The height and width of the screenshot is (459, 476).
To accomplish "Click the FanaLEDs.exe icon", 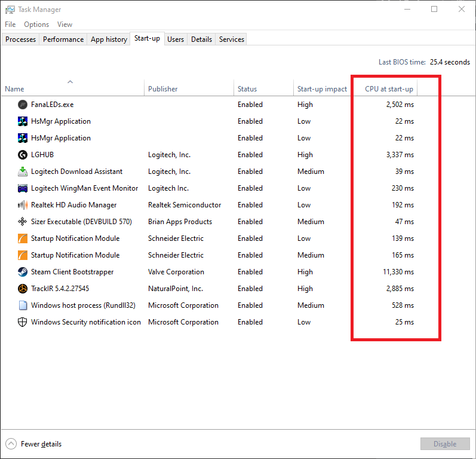I will coord(23,105).
